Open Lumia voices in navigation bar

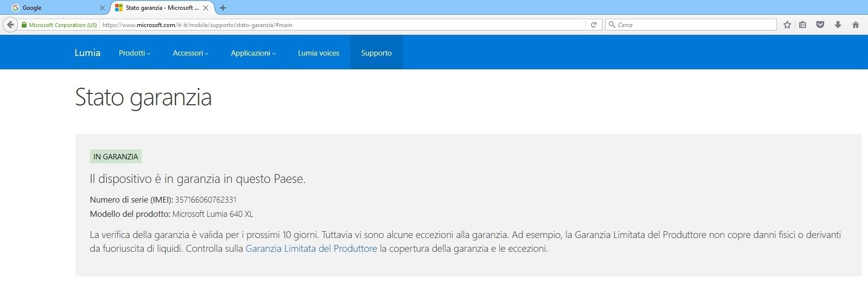click(x=318, y=53)
